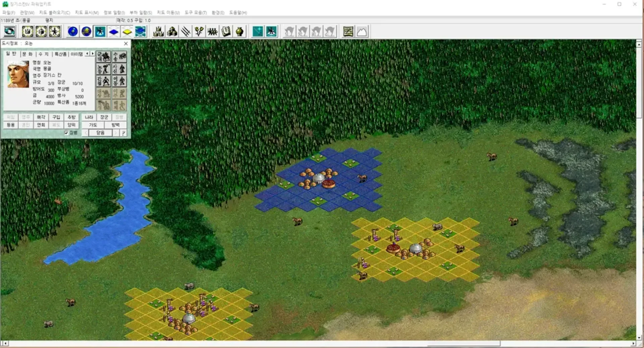Switch to the 문화 tab
The image size is (644, 348).
[28, 54]
